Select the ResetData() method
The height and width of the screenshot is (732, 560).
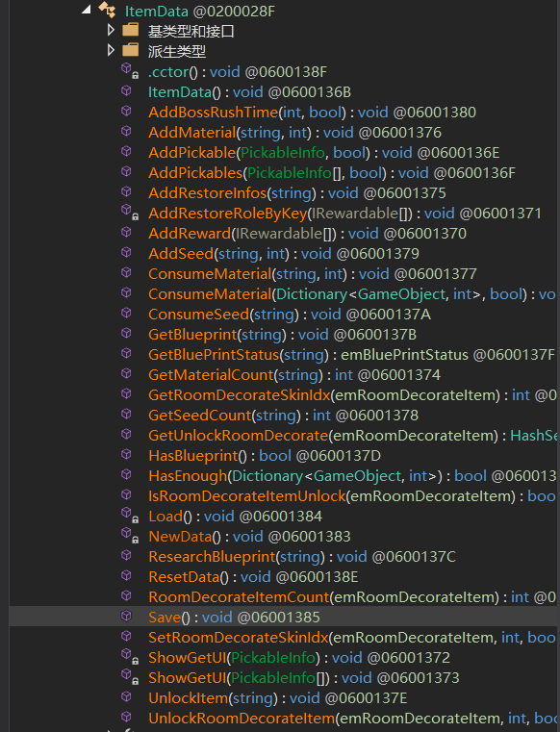[253, 577]
